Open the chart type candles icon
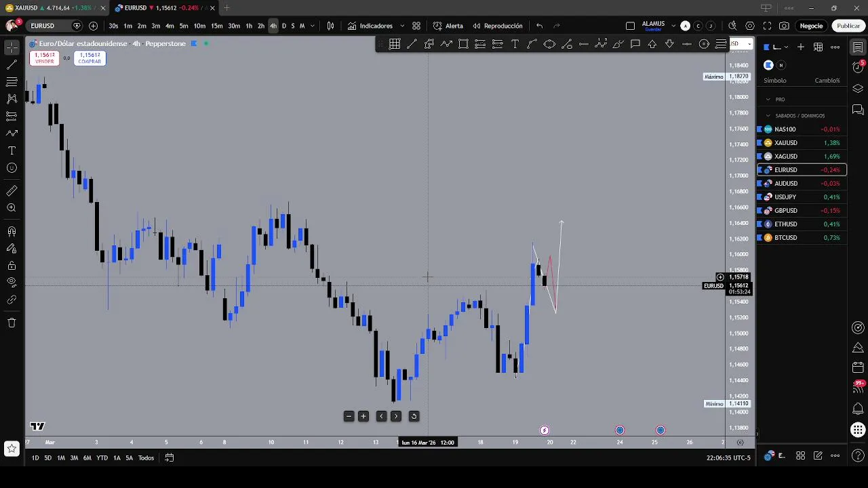The width and height of the screenshot is (868, 488). 330,26
